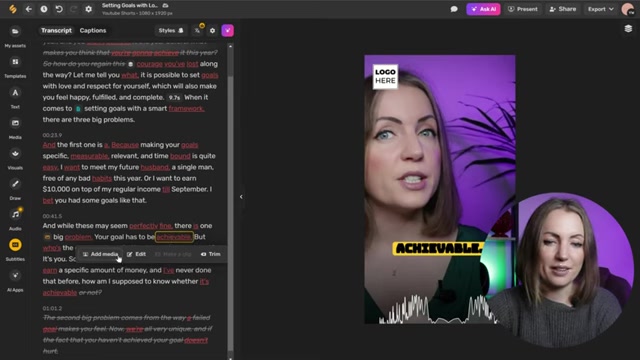Click the word 'courage'
This screenshot has height=360, width=640.
pos(149,64)
